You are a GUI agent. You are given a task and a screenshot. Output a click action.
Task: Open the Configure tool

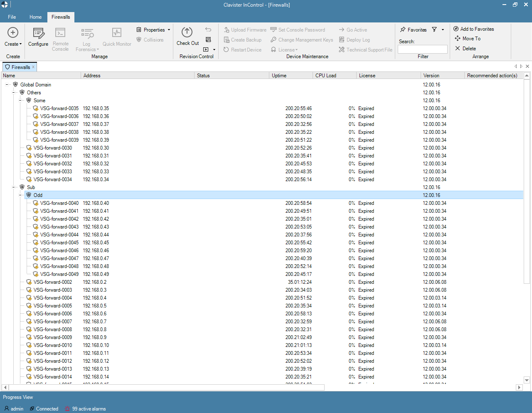[x=38, y=37]
